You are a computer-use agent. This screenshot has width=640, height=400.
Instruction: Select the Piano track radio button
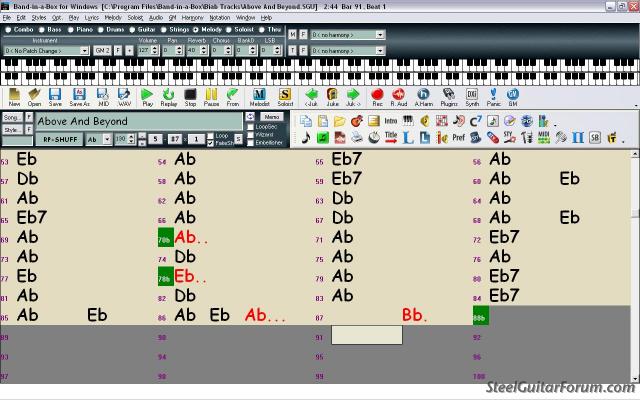pyautogui.click(x=70, y=30)
